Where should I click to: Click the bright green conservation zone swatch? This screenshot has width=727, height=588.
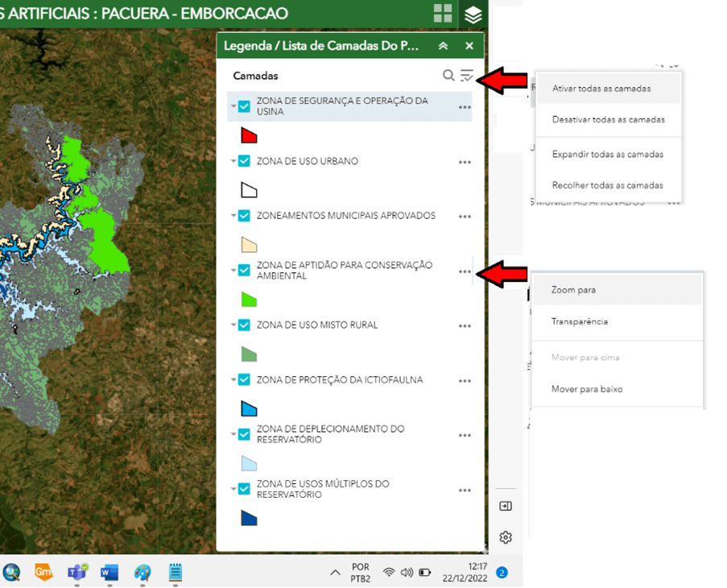(x=249, y=300)
